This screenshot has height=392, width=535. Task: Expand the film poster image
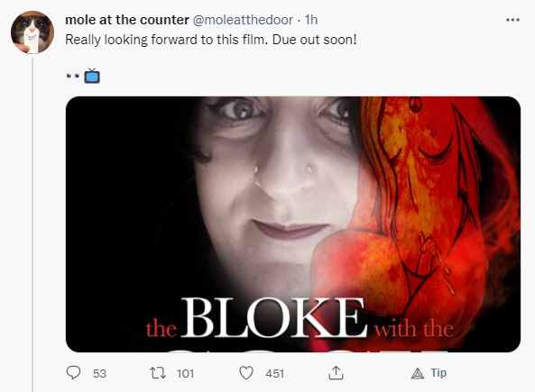click(x=293, y=224)
